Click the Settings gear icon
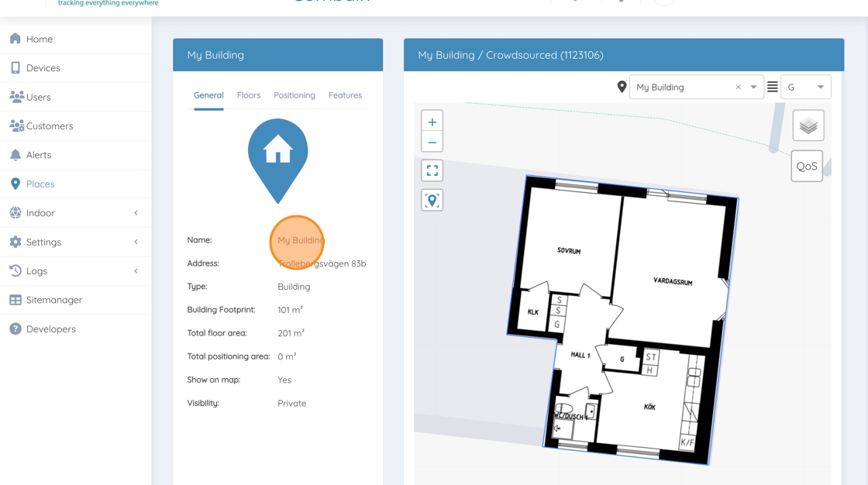Viewport: 868px width, 485px height. [15, 242]
